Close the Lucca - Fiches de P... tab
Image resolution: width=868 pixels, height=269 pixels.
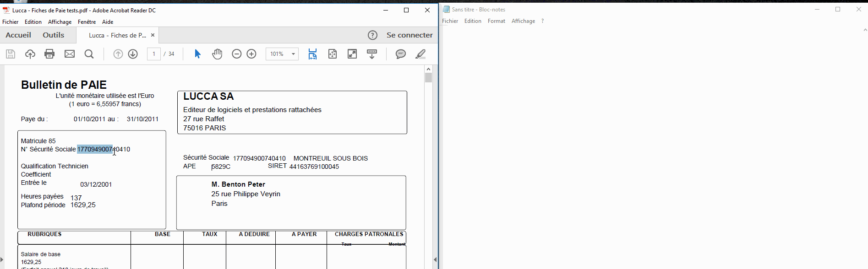click(x=153, y=35)
